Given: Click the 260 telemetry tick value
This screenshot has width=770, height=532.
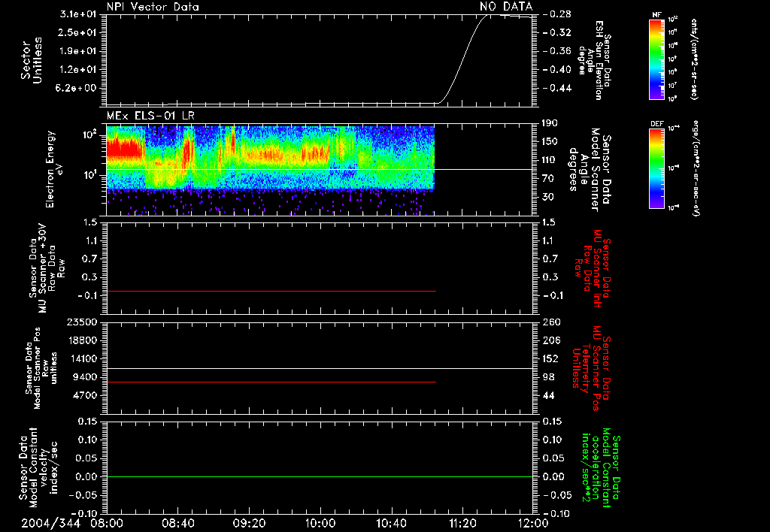Looking at the screenshot, I should point(551,322).
